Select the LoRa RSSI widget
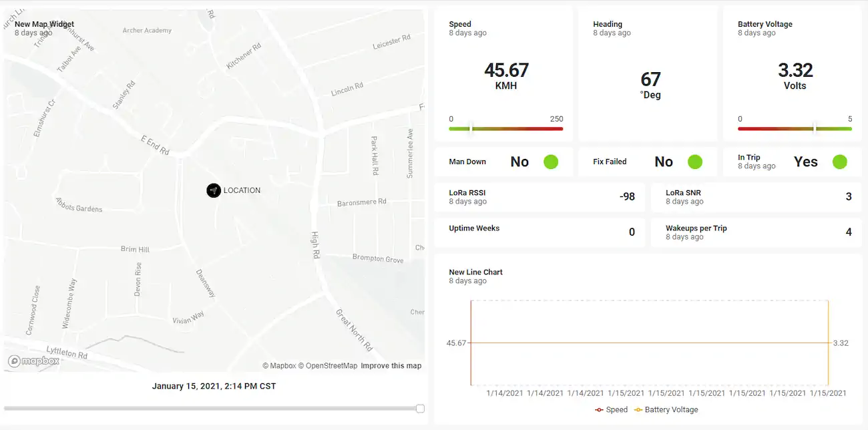868x430 pixels. (x=539, y=197)
